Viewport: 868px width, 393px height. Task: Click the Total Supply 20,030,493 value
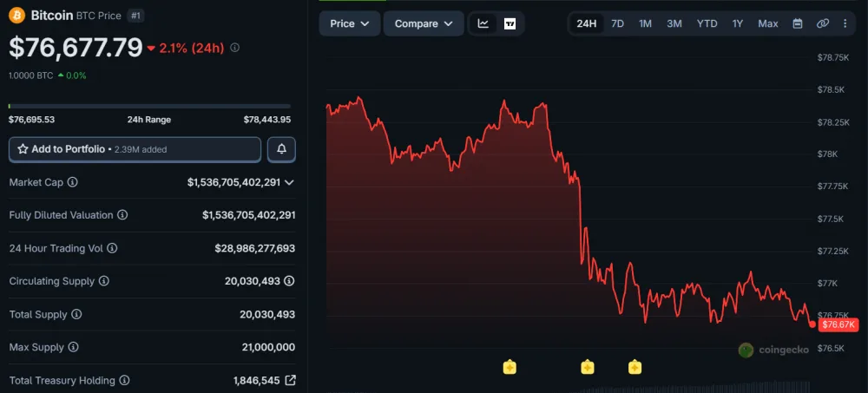pos(267,314)
